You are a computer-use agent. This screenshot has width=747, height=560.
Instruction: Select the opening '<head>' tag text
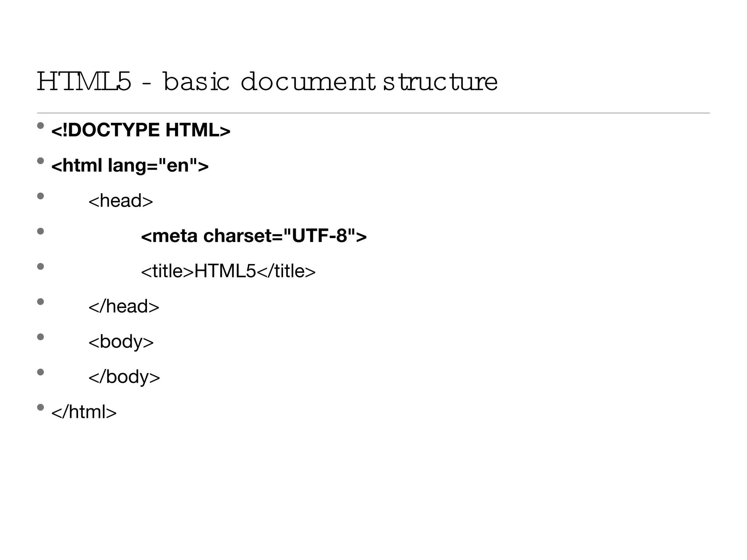[x=121, y=201]
